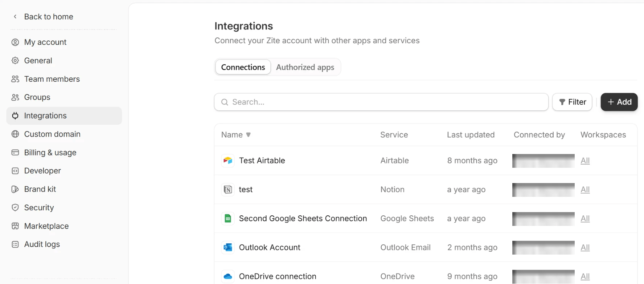
Task: Select Second Google Sheets Connection row name
Action: pos(303,218)
